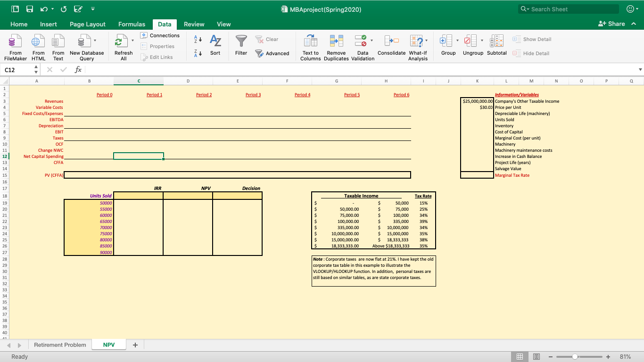Click the insert function fx icon
644x362 pixels.
(x=78, y=69)
